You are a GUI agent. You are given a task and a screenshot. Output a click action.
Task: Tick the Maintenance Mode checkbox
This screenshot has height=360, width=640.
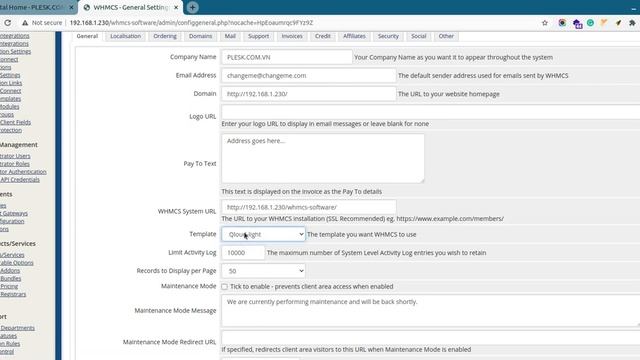(224, 287)
